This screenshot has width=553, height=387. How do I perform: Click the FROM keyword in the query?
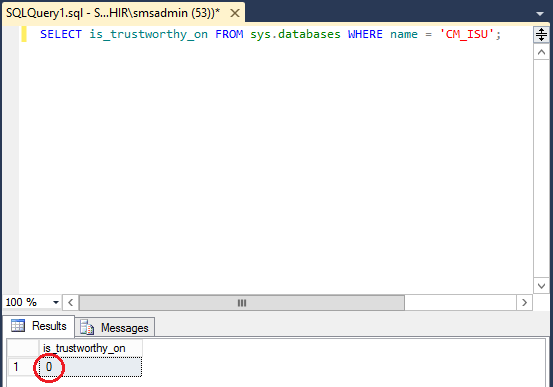point(229,35)
